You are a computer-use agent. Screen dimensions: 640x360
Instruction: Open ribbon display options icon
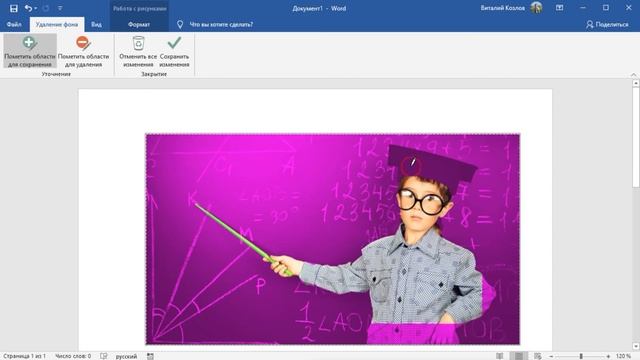tap(560, 8)
